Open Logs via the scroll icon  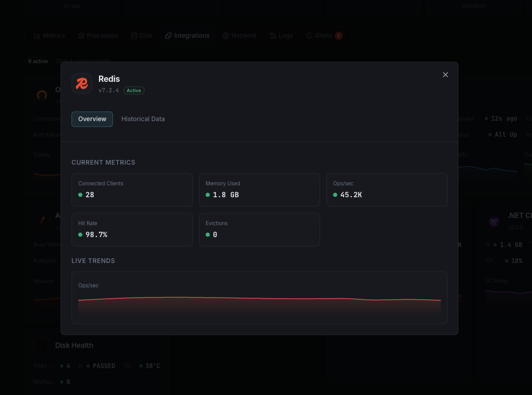pos(272,36)
